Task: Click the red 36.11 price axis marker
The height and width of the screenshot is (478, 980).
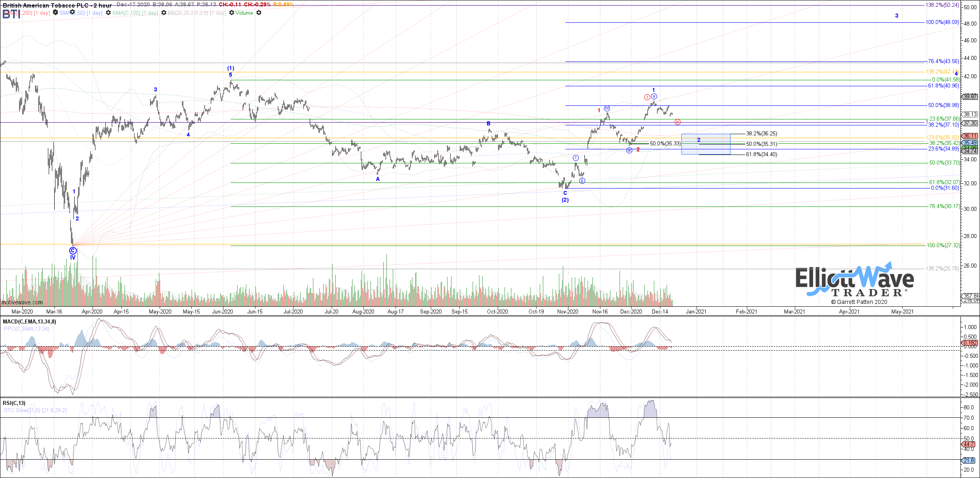Action: coord(969,136)
